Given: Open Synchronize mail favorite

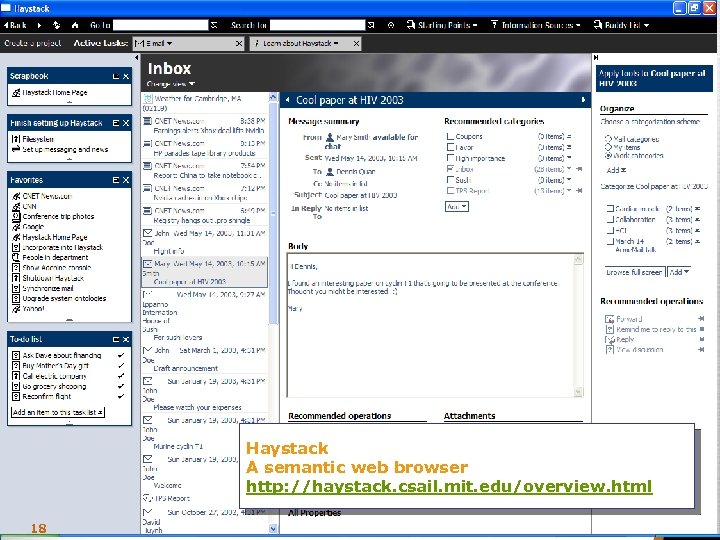Looking at the screenshot, I should pos(48,288).
